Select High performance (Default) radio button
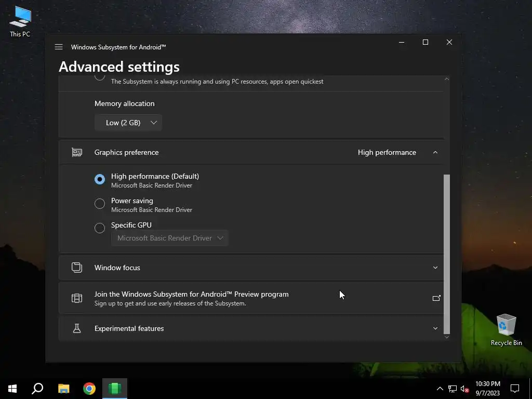The image size is (532, 399). tap(100, 179)
